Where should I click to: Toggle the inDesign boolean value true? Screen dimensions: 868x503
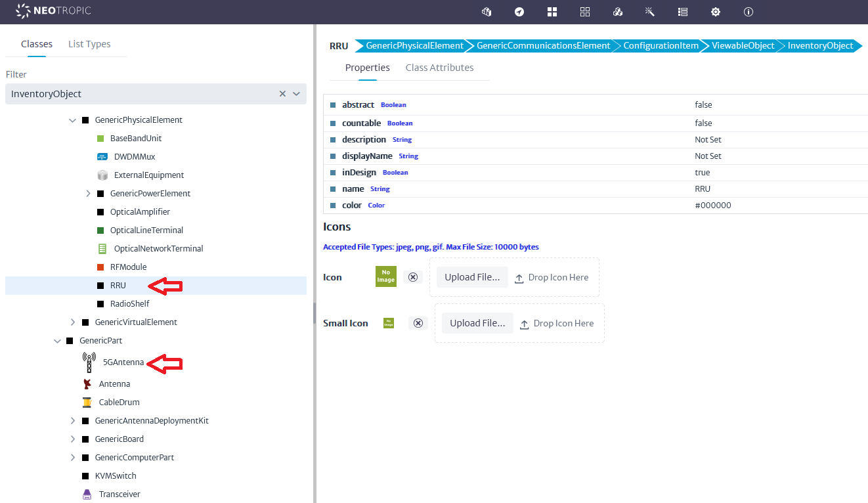click(x=702, y=173)
